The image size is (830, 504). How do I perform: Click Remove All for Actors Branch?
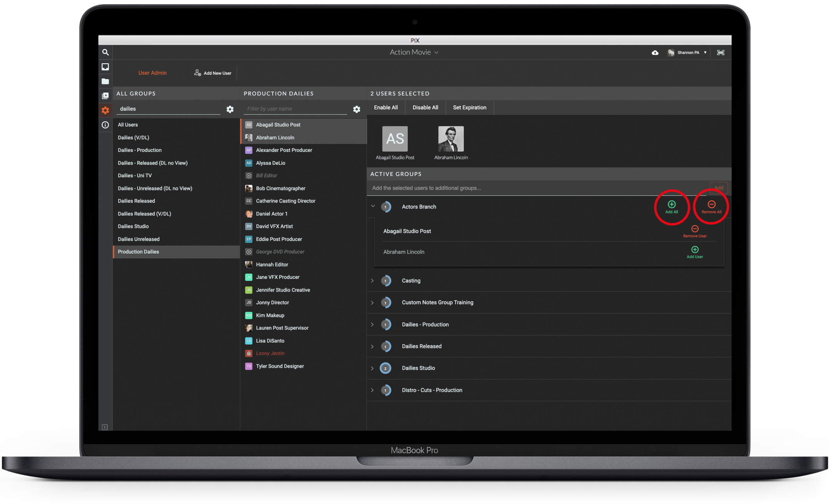pyautogui.click(x=711, y=207)
